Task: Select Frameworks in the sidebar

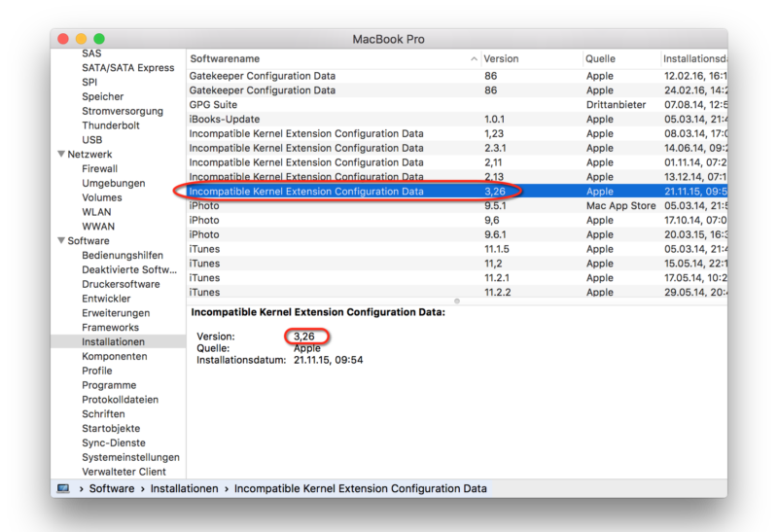Action: [110, 327]
